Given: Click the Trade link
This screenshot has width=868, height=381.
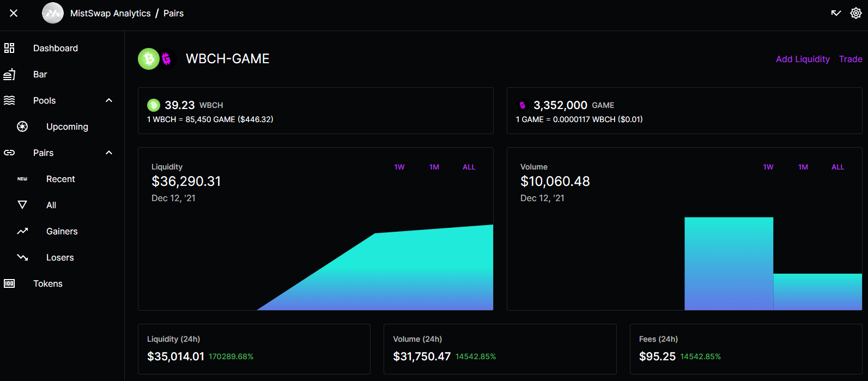Looking at the screenshot, I should pos(851,59).
